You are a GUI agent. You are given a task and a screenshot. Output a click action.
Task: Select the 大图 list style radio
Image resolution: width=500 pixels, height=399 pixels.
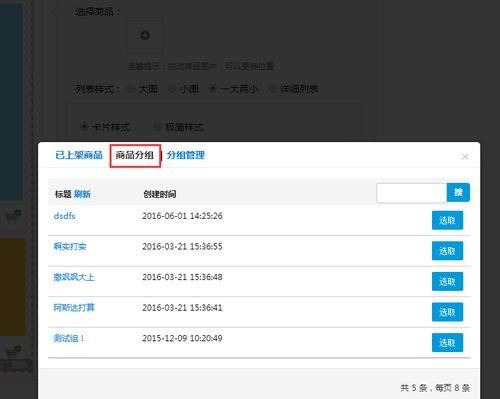tap(132, 89)
